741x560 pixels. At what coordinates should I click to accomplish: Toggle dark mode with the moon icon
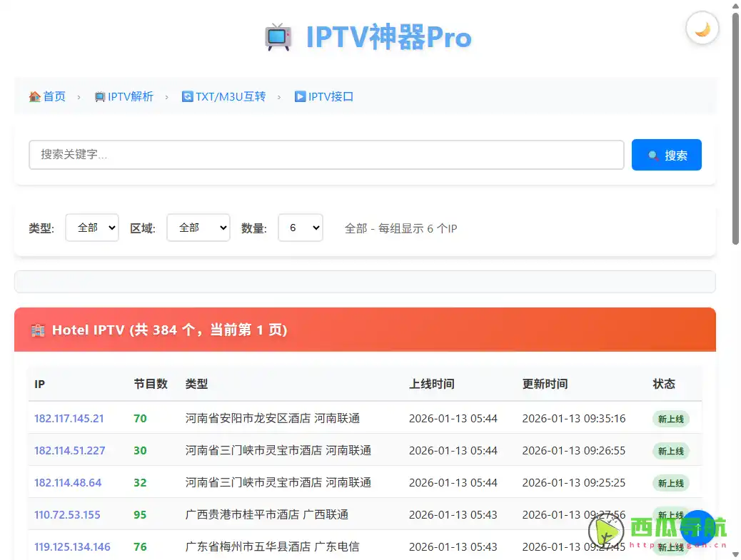(x=702, y=28)
